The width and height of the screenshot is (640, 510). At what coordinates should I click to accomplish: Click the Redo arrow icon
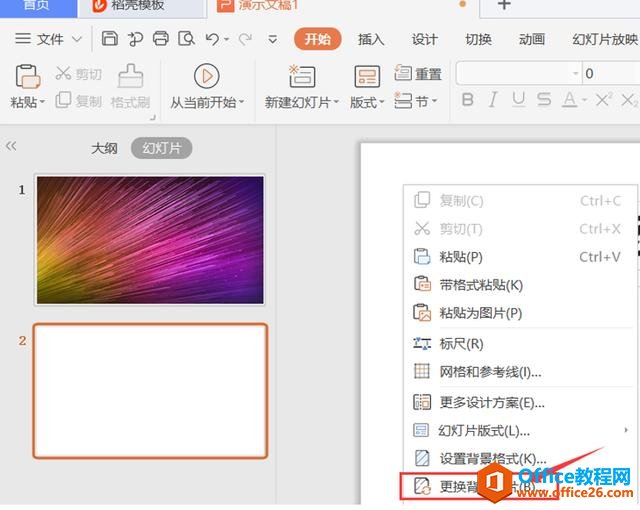(x=245, y=39)
